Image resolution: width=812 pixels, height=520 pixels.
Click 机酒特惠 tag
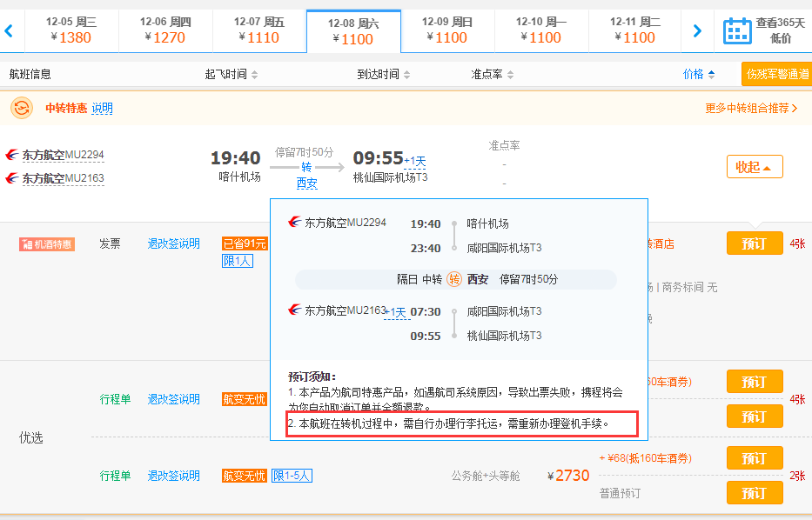pos(47,244)
